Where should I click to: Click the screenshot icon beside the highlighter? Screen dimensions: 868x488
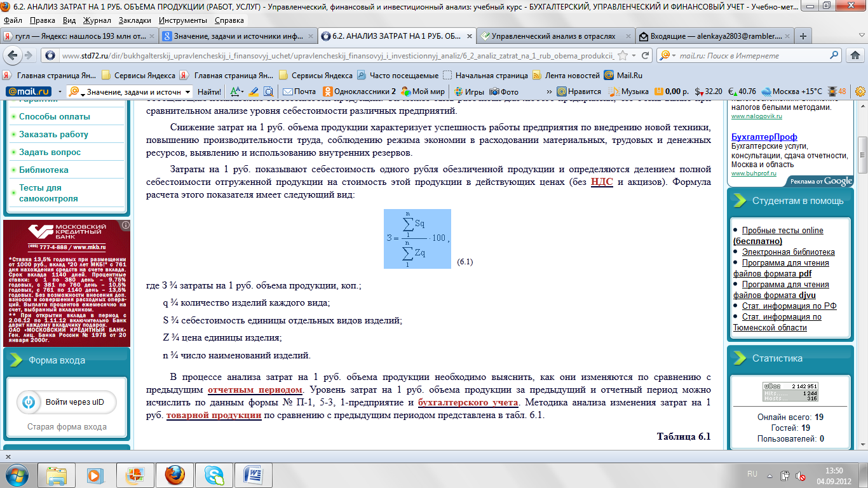click(268, 91)
